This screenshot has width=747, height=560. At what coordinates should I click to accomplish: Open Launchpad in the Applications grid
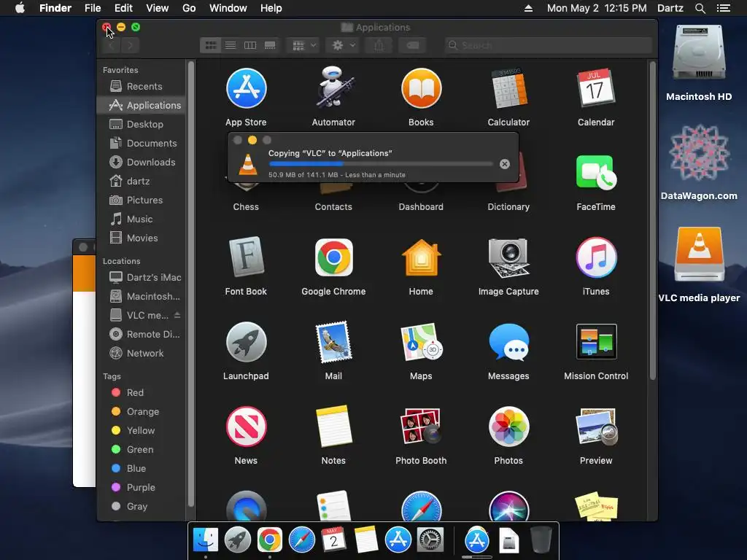click(x=246, y=342)
